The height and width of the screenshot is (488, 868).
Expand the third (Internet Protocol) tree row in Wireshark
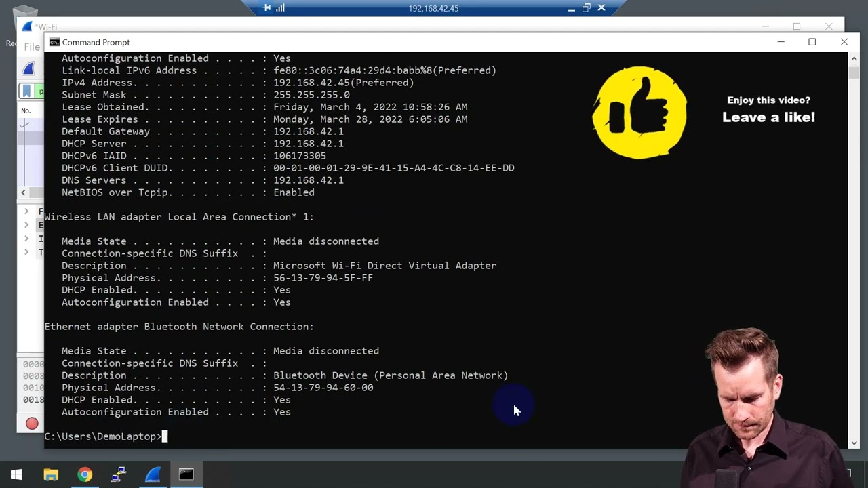26,239
